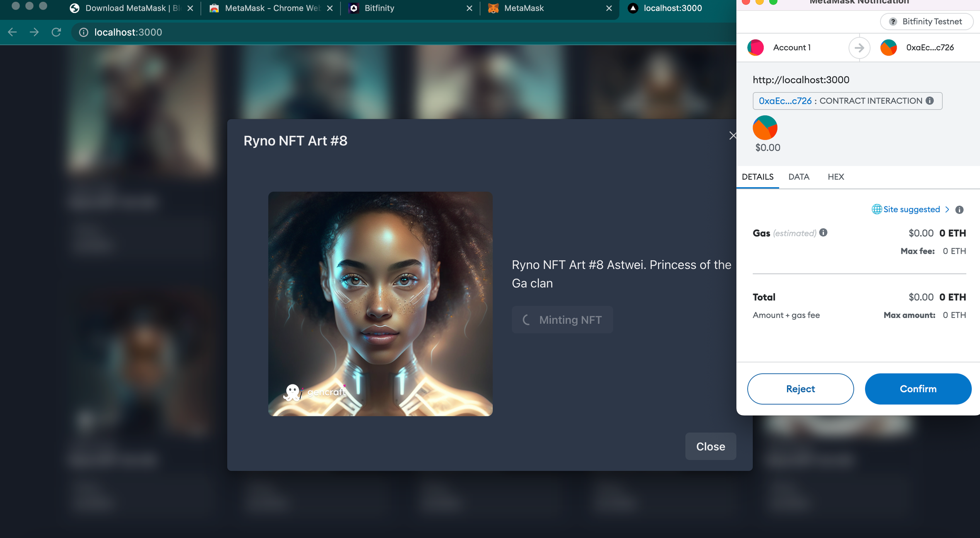980x538 pixels.
Task: Click the 0xaEc...c726 recipient avatar icon
Action: (888, 47)
